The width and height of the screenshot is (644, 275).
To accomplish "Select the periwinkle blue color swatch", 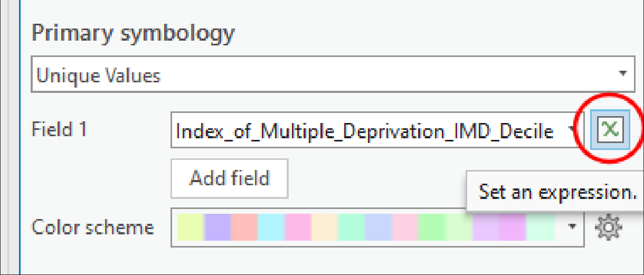I will coord(378,227).
